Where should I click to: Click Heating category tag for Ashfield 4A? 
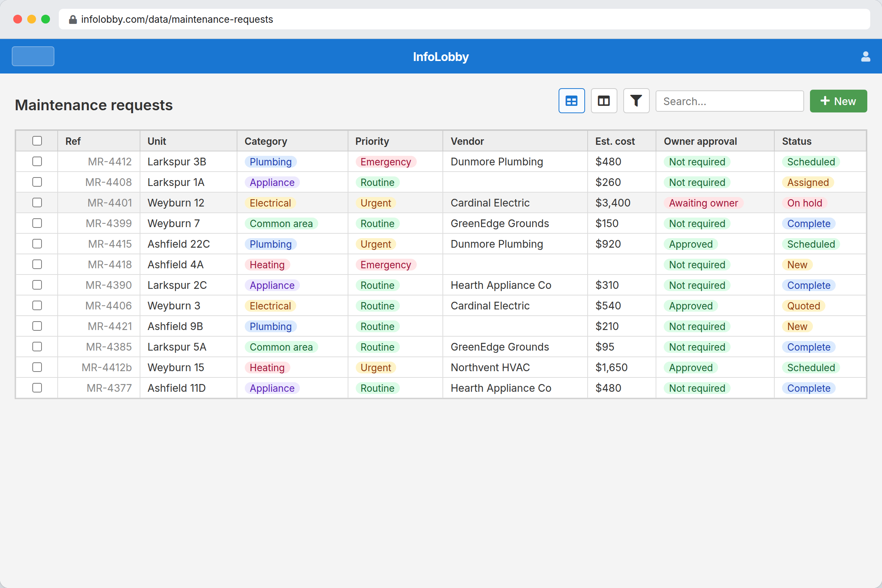267,264
